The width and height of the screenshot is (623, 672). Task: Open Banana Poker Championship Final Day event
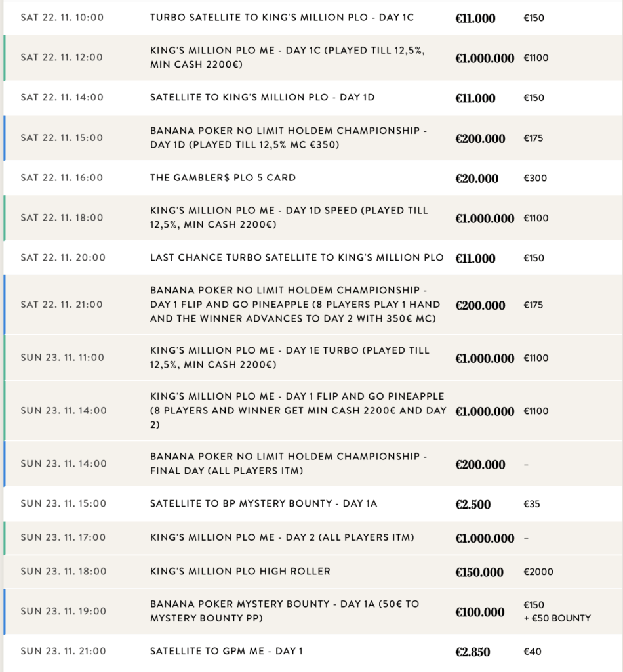click(x=289, y=463)
